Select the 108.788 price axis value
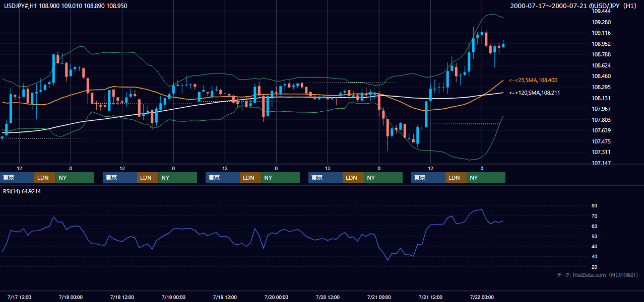Screen dimensions: 644x302 point(601,54)
